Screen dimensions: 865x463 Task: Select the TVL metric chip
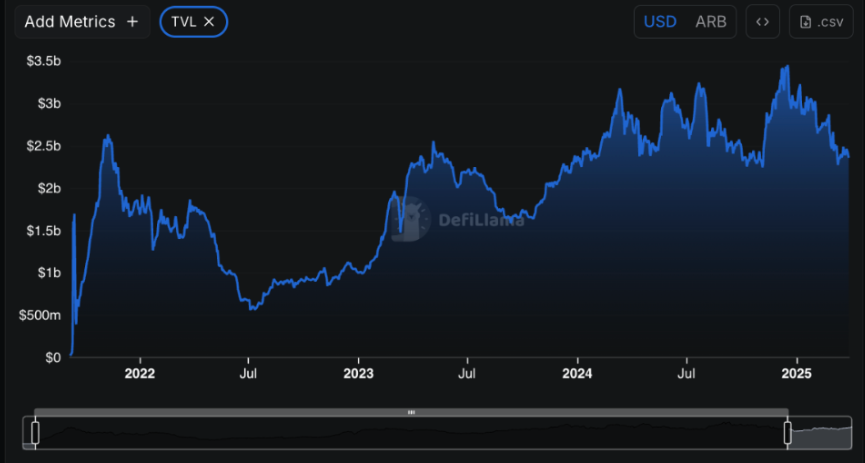pyautogui.click(x=194, y=22)
